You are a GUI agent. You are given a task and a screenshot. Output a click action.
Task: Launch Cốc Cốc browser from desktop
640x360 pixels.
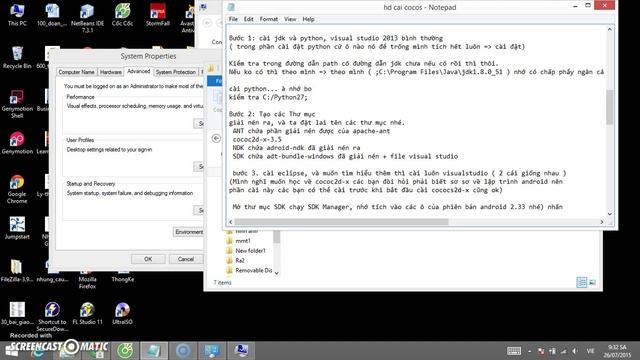click(122, 15)
